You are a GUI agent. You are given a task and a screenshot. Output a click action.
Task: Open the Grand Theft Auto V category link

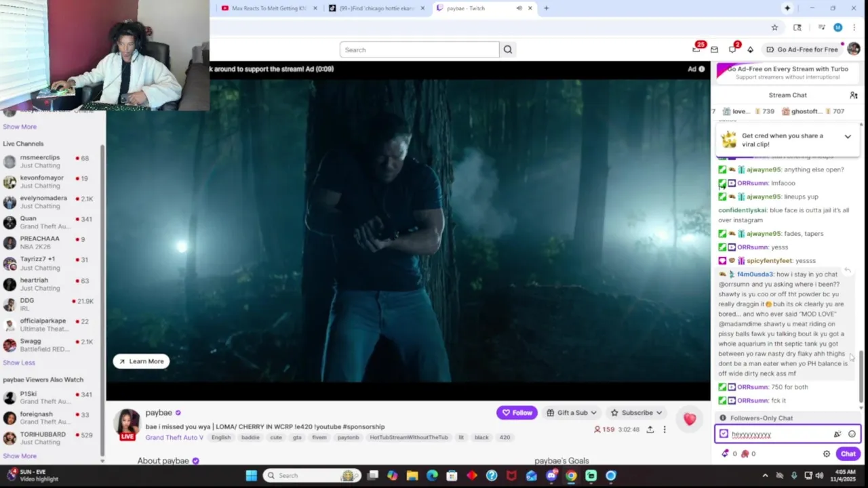(x=174, y=437)
